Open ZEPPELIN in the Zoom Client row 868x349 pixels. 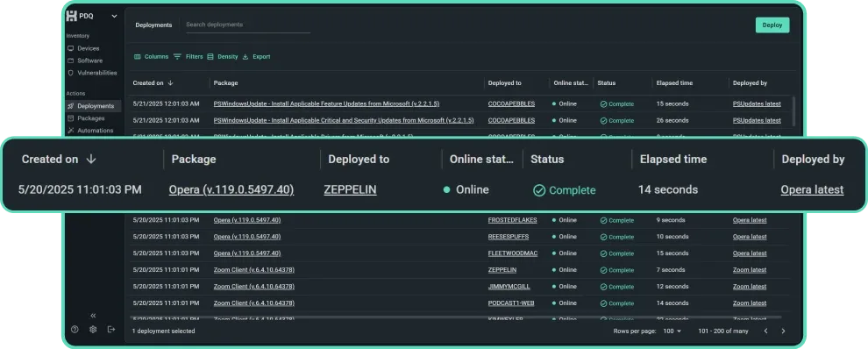click(502, 270)
